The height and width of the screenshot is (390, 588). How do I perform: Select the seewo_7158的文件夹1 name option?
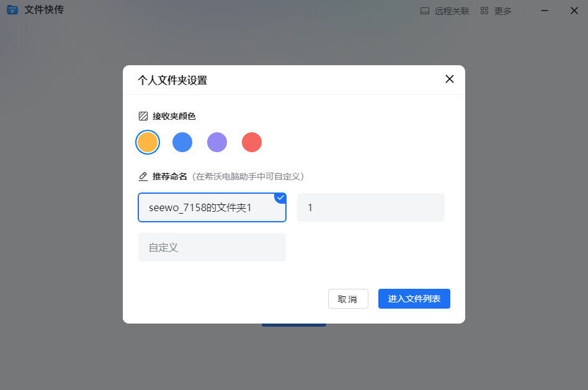tap(212, 207)
